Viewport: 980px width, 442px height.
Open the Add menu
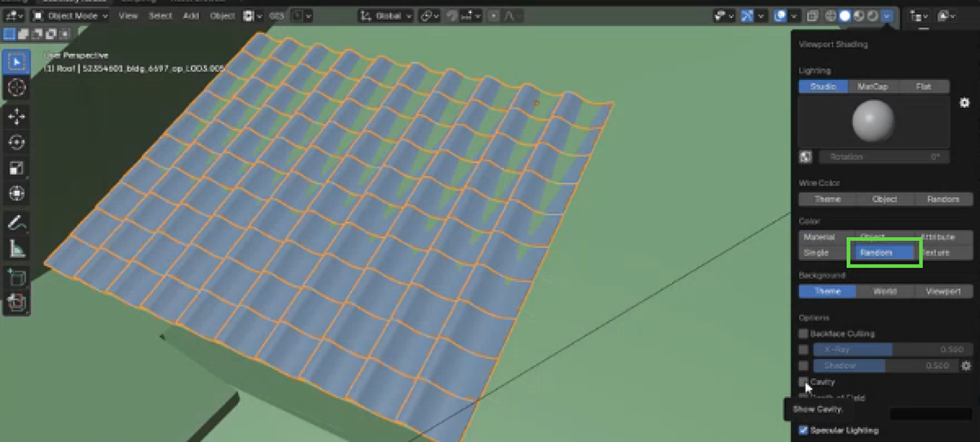(190, 16)
